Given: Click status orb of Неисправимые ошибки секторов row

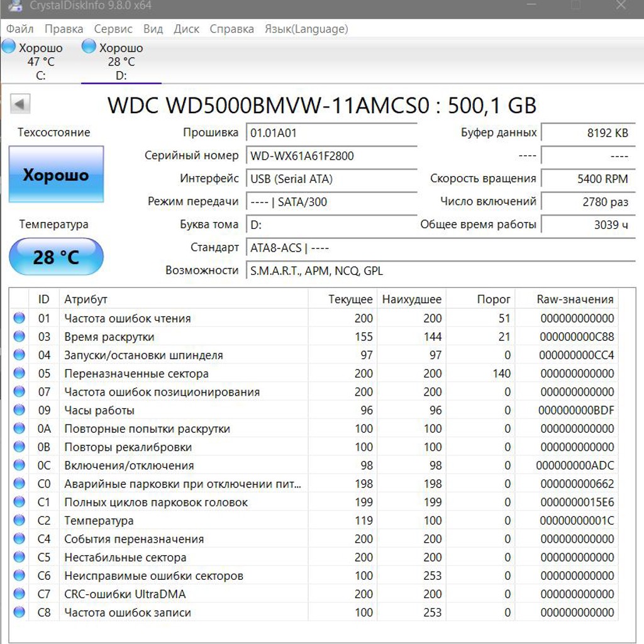Looking at the screenshot, I should (x=19, y=575).
